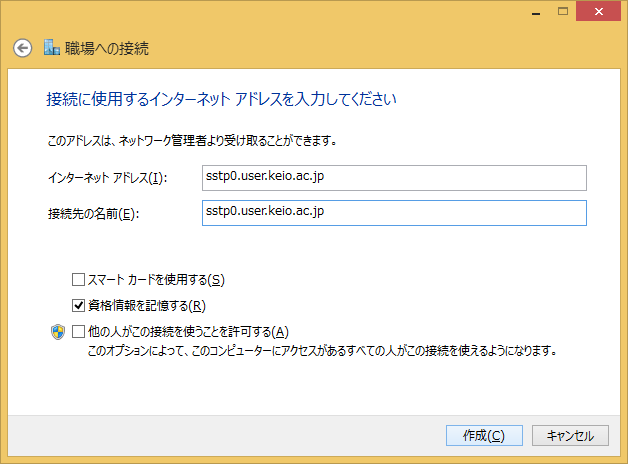Viewport: 628px width, 464px height.
Task: Click the UAC shield icon
Action: click(x=58, y=333)
